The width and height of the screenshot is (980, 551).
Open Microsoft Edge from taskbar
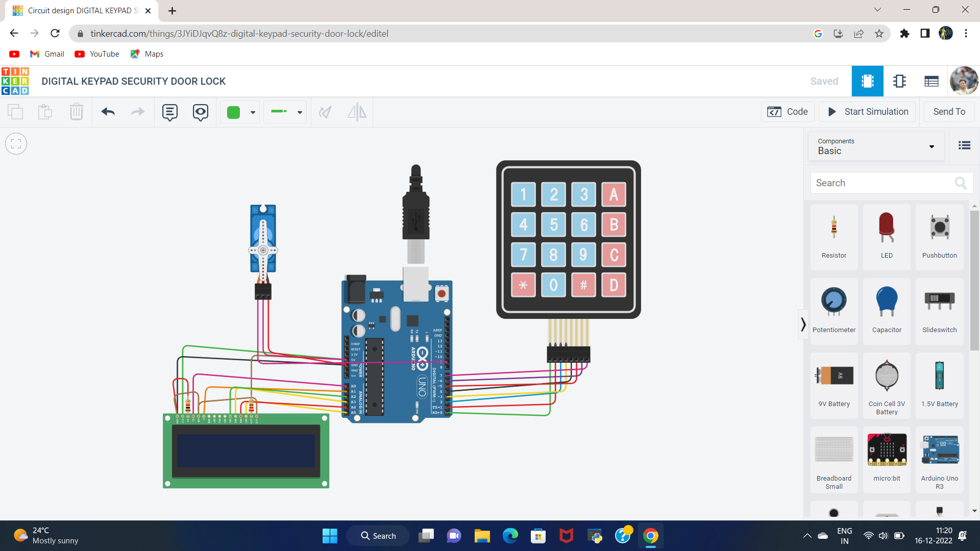tap(510, 536)
